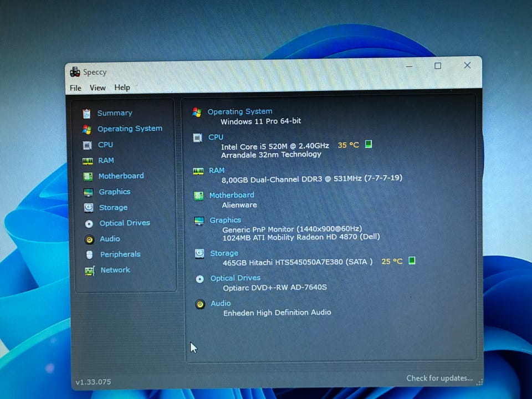This screenshot has height=399, width=532.
Task: Click the Audio speaker icon in sidebar
Action: [89, 239]
